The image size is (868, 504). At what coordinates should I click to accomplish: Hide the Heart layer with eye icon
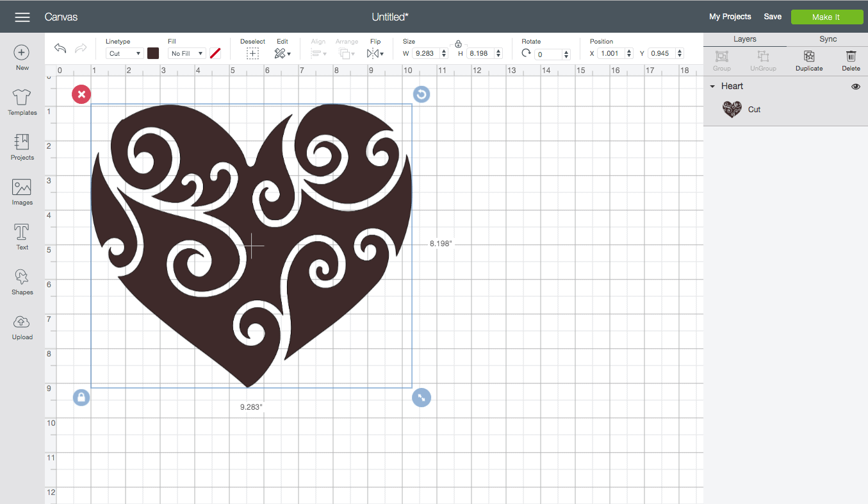pyautogui.click(x=855, y=87)
